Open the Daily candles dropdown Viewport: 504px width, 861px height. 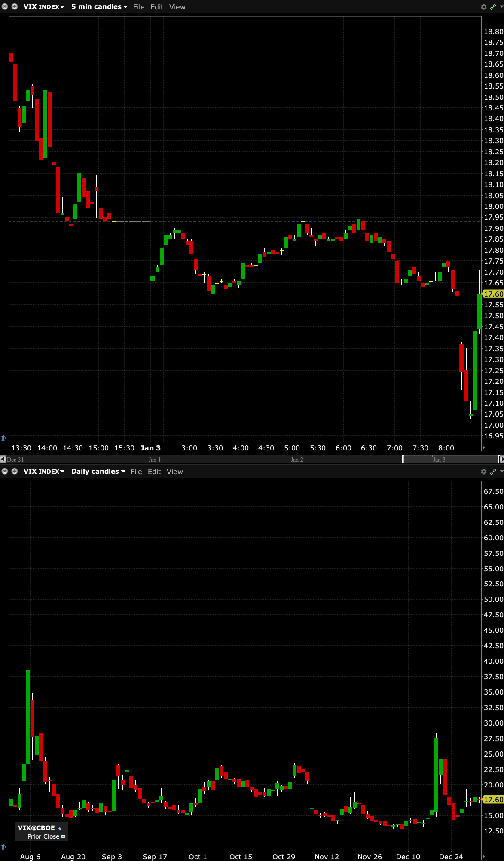(98, 472)
